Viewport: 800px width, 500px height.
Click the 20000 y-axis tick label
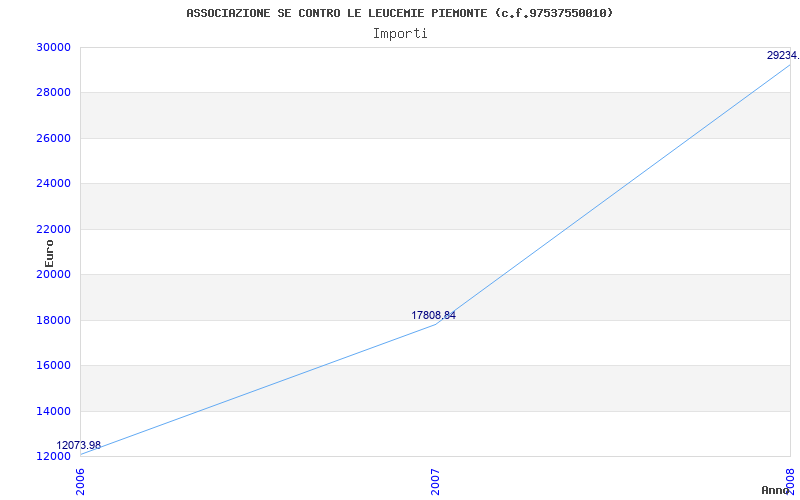[x=53, y=274]
